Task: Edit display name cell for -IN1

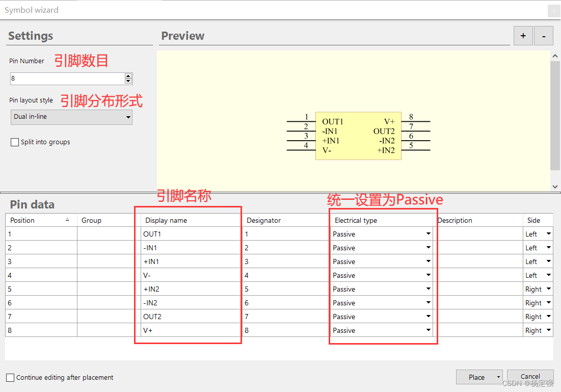Action: click(x=189, y=248)
